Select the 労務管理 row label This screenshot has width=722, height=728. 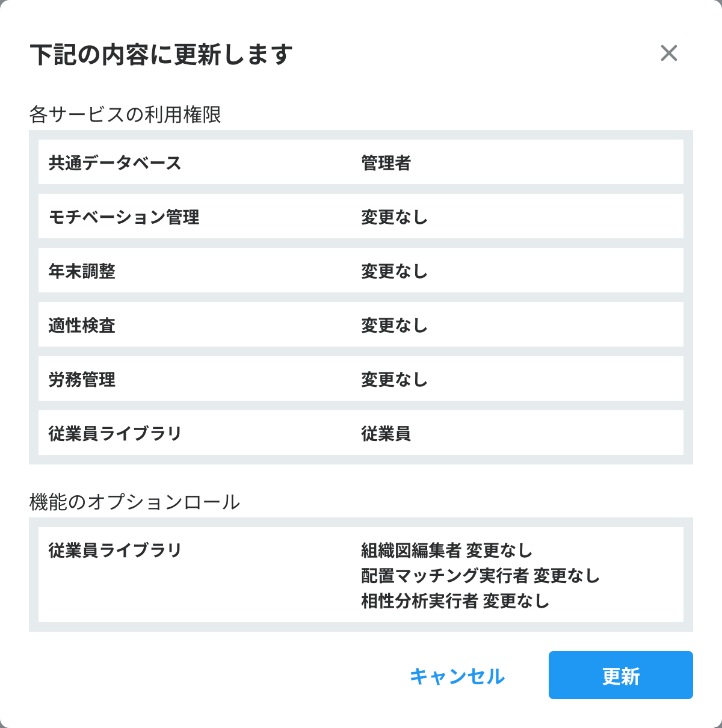click(82, 380)
